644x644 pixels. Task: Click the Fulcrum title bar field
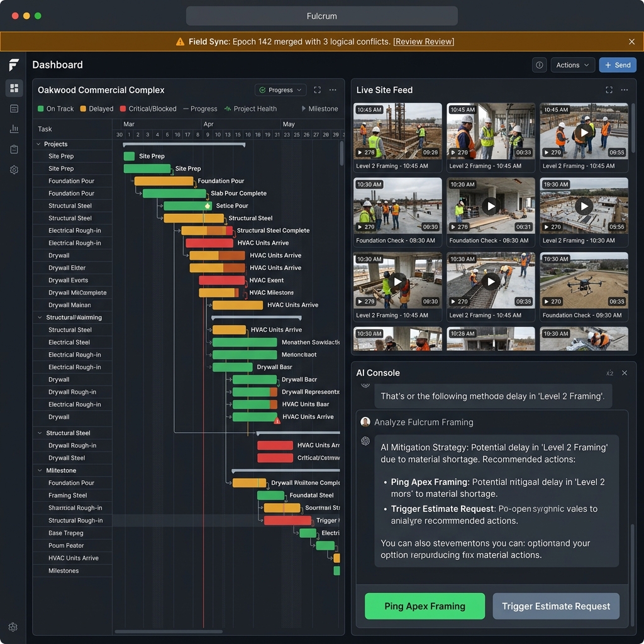(x=321, y=16)
